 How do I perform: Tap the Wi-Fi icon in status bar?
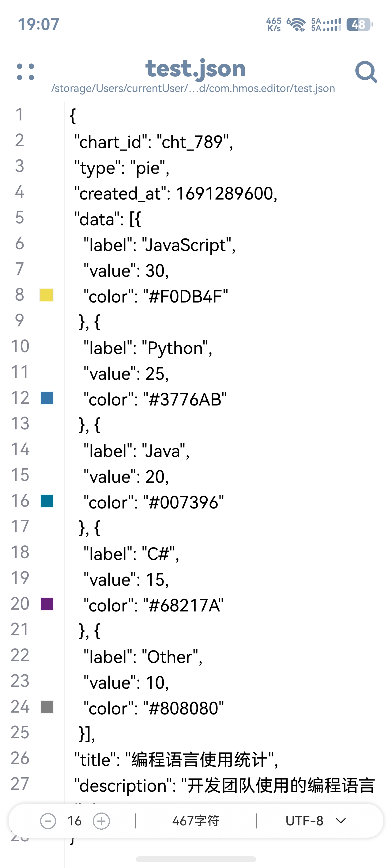296,25
